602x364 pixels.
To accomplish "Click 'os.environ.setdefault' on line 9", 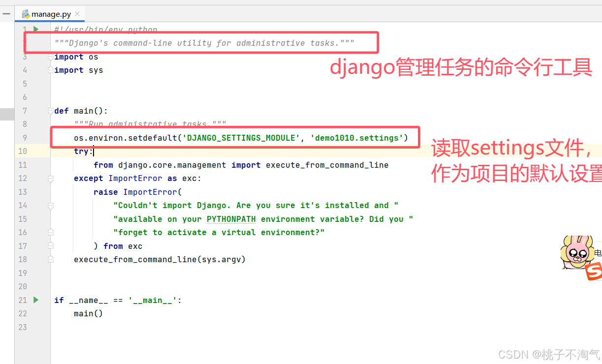I will 126,138.
